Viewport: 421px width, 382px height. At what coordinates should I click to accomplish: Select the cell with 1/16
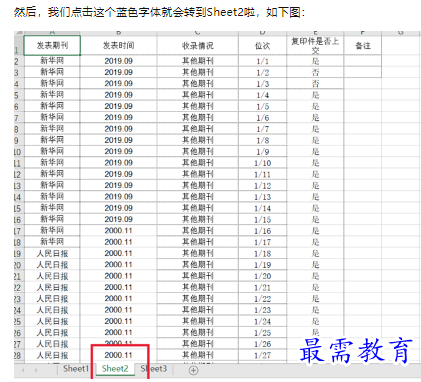pos(262,231)
